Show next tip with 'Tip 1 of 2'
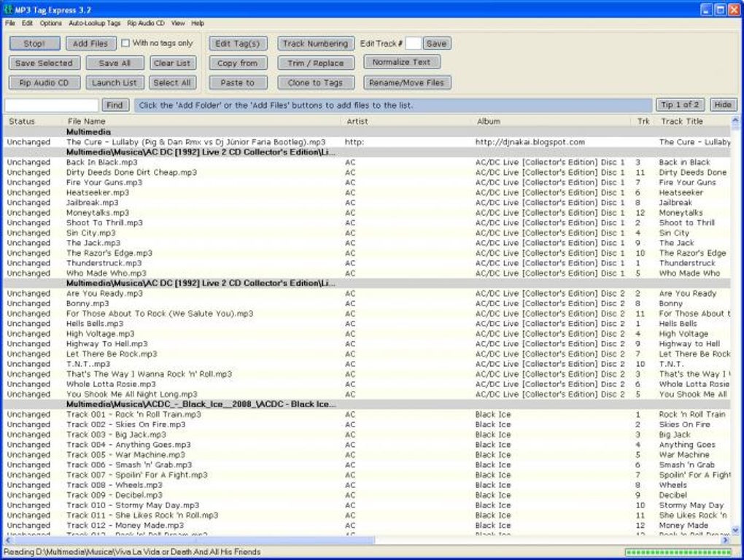744x560 pixels. point(681,105)
